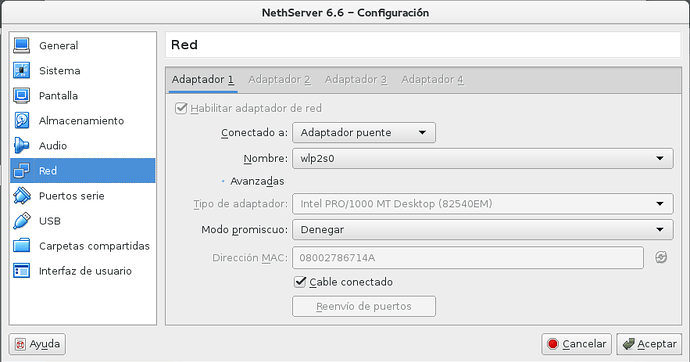Expand the Nombre wlp2s0 dropdown

(x=483, y=158)
